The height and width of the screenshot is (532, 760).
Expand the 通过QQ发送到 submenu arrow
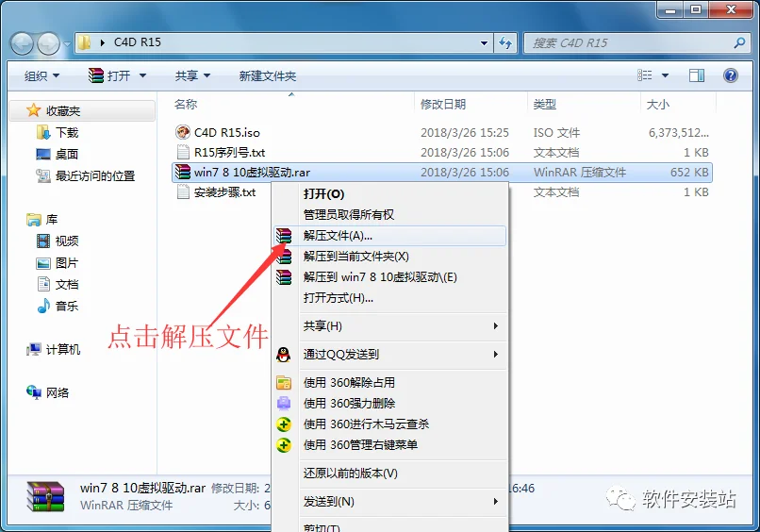coord(495,355)
